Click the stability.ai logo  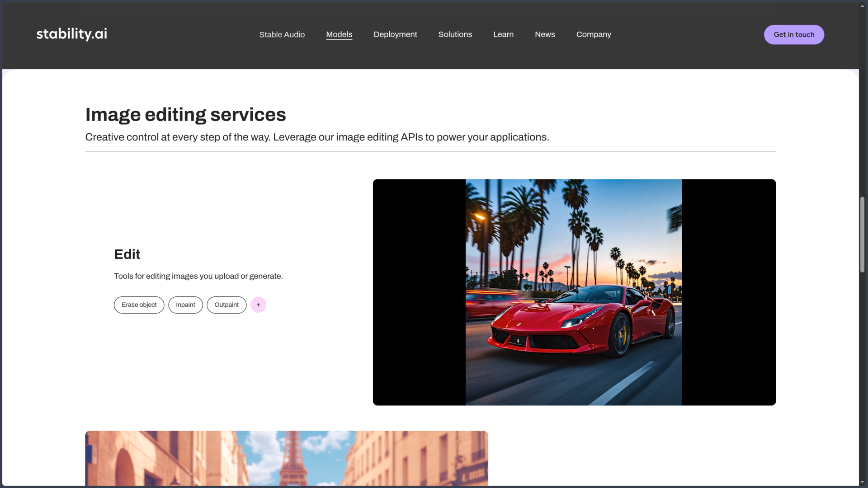point(72,34)
